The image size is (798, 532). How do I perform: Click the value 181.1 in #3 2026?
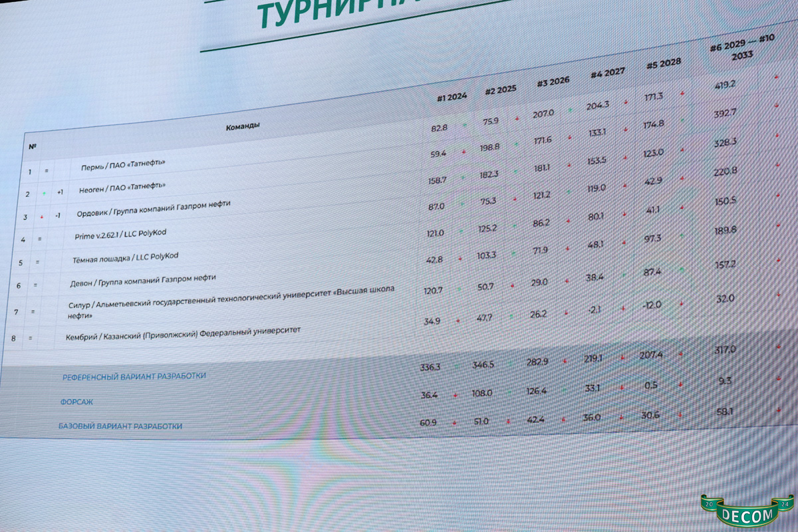[543, 168]
